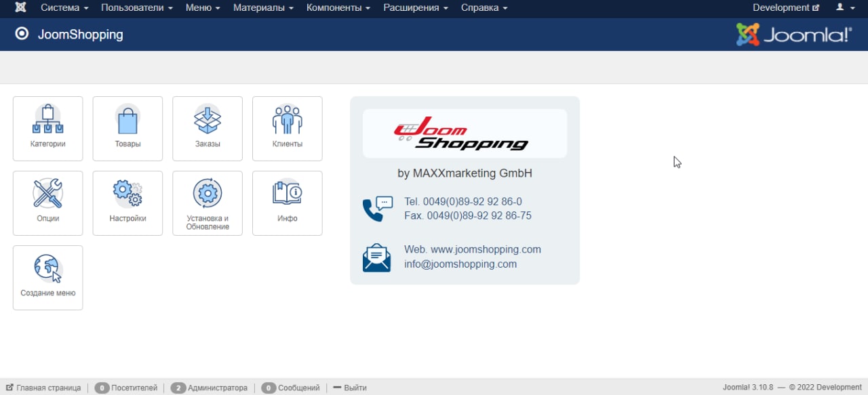Click the phone contact icon
868x395 pixels.
[378, 209]
